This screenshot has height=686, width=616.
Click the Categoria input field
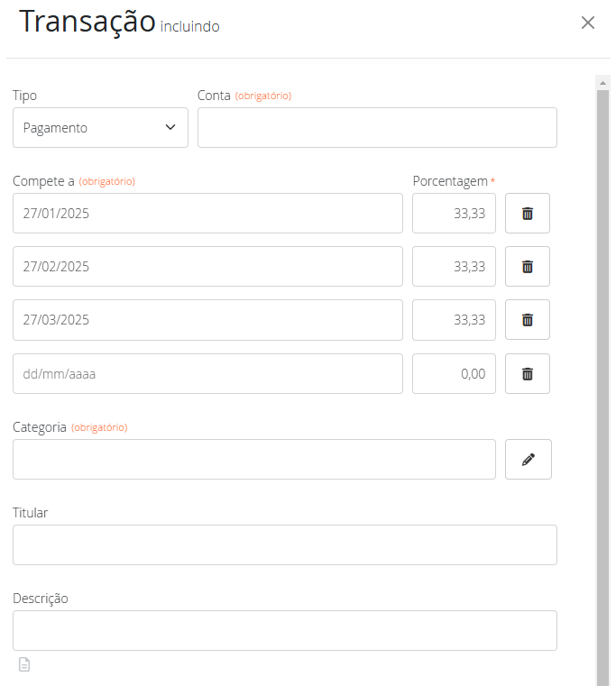(253, 460)
